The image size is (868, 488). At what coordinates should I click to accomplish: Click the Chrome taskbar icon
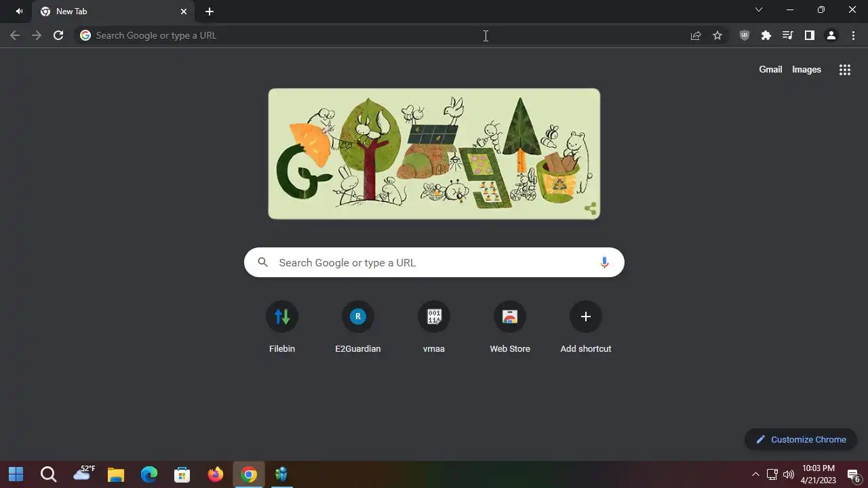249,474
